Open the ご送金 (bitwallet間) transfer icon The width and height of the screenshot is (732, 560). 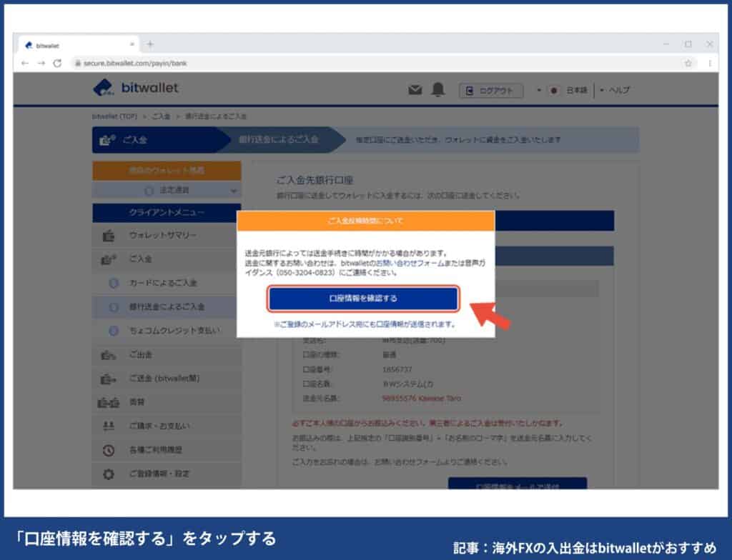point(109,379)
